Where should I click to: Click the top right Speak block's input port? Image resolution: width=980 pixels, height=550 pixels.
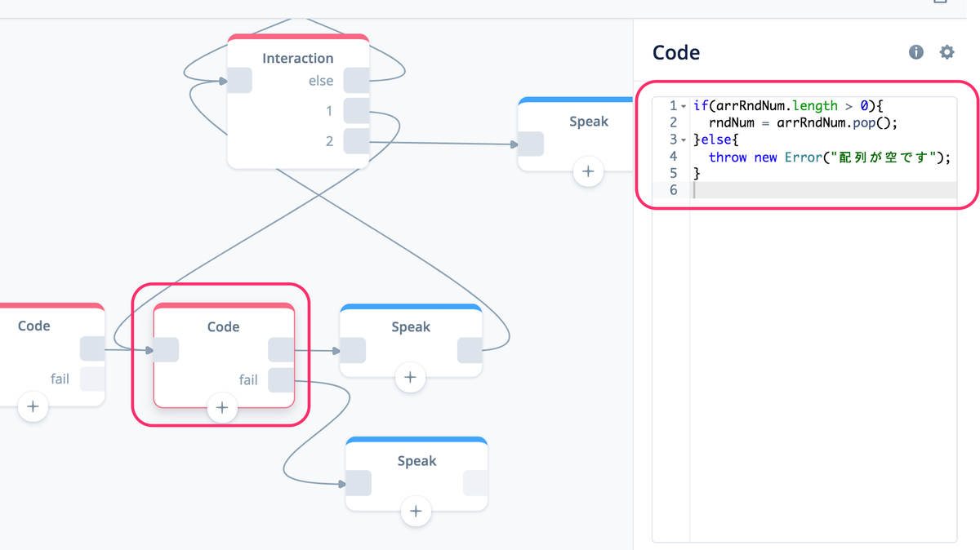pos(531,144)
